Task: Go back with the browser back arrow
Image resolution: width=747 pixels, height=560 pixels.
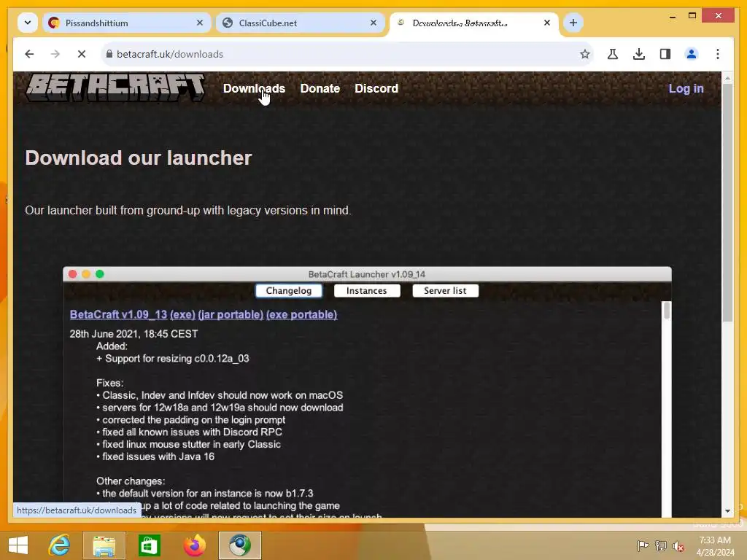Action: [29, 54]
